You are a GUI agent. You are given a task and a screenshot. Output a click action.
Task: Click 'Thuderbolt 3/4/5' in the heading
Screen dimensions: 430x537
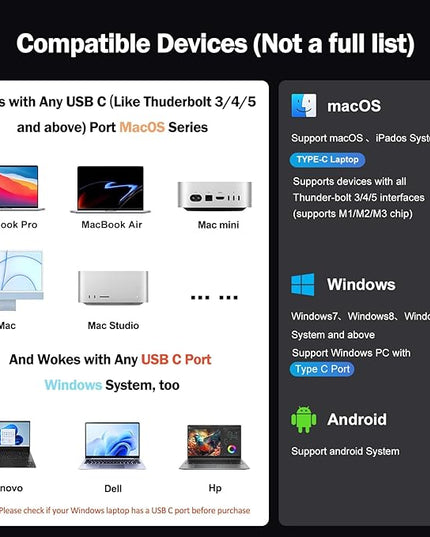(x=200, y=102)
